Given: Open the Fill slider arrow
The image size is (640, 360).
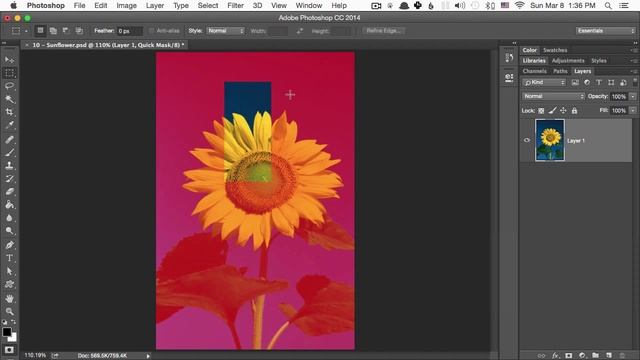Looking at the screenshot, I should pos(633,111).
